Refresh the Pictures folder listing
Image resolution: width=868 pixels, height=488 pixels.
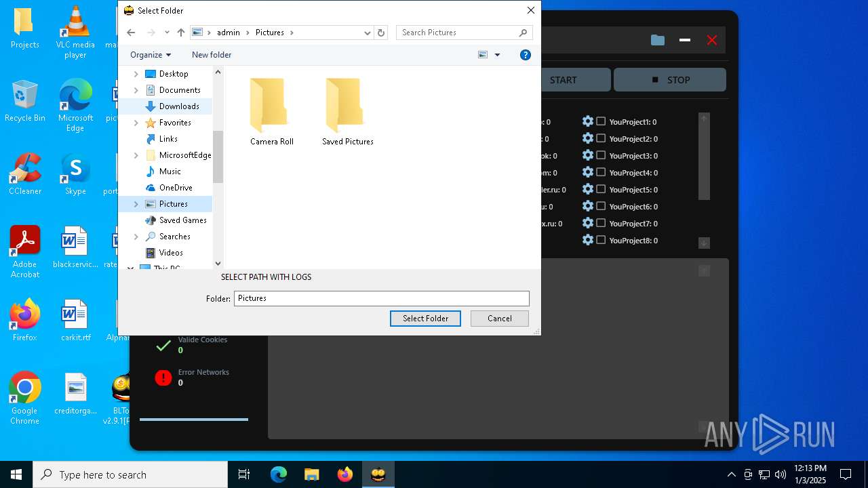point(381,33)
